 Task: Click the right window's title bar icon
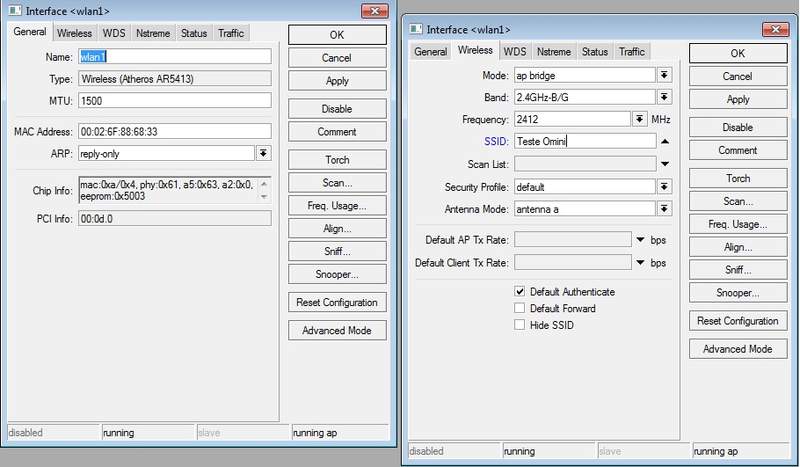(416, 29)
